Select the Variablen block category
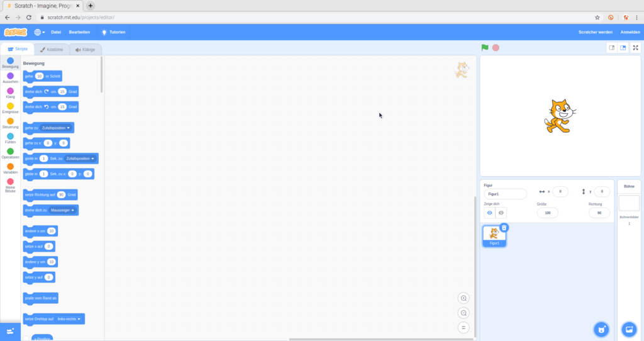 tap(10, 169)
